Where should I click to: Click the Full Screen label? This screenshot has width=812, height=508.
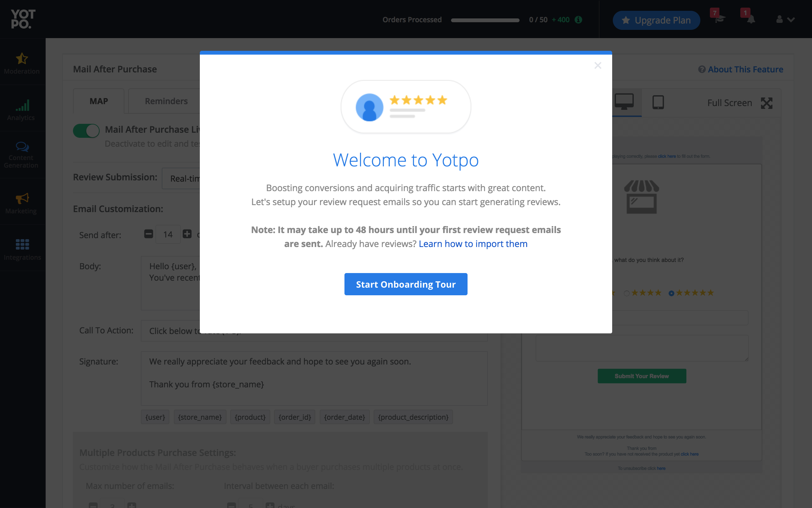point(730,103)
